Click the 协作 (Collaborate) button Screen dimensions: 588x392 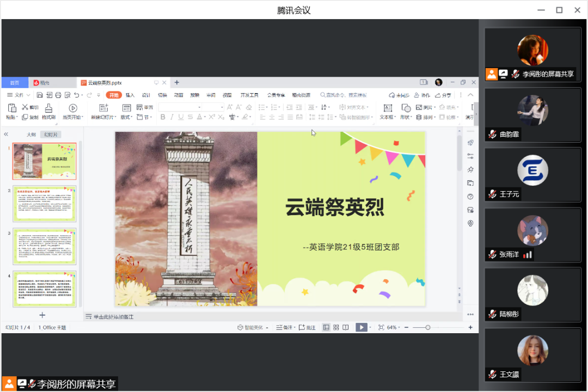pos(421,95)
